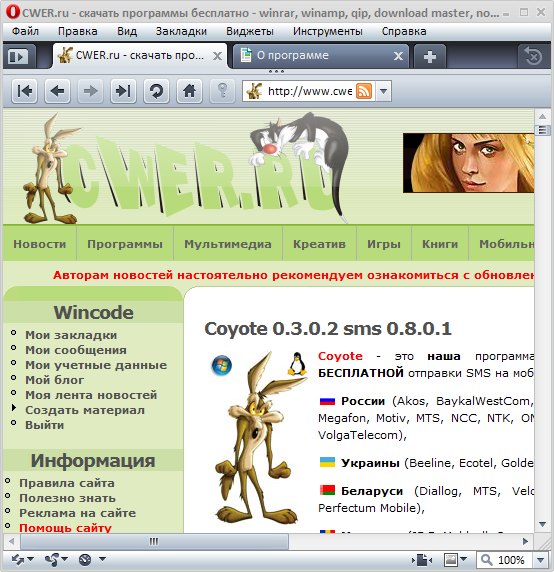Image resolution: width=554 pixels, height=572 pixels.
Task: Click the Coyote character image in article
Action: click(x=259, y=438)
